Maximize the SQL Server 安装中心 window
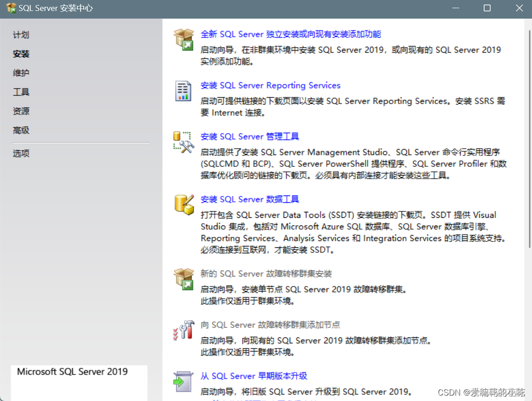Screen dimensions: 532x401 pos(487,8)
